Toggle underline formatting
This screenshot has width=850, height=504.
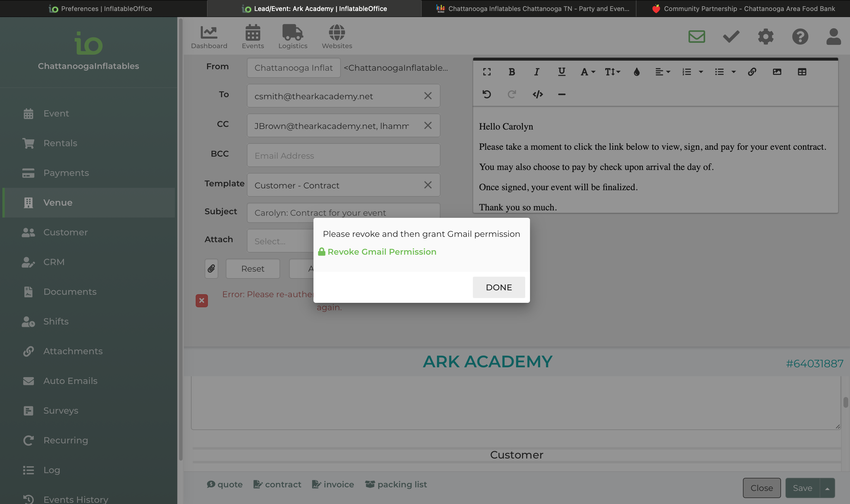pos(562,72)
